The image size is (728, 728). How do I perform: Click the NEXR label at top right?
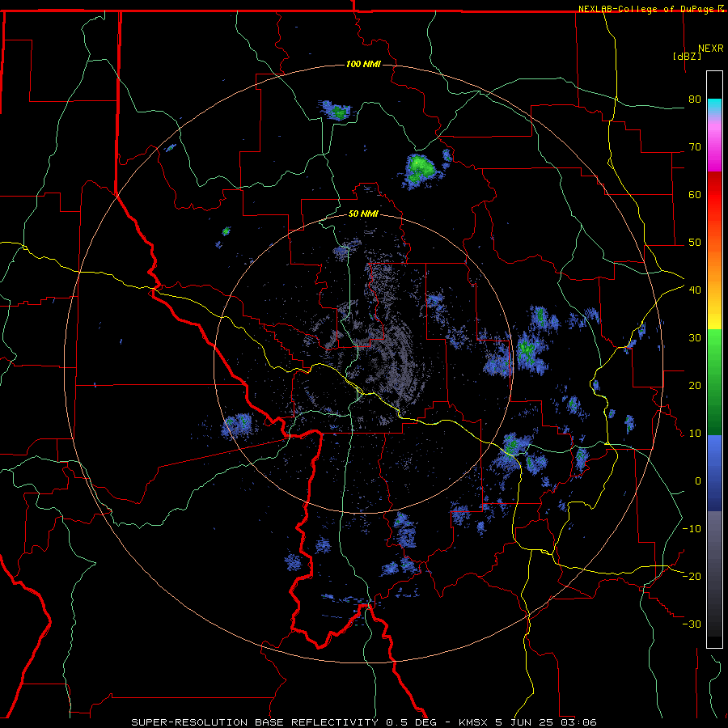[x=710, y=49]
